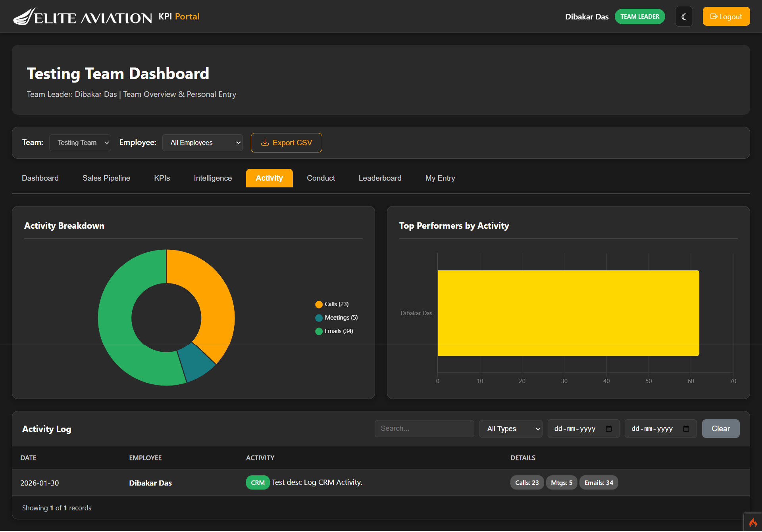Click the Emails legend green swatch

pyautogui.click(x=319, y=332)
